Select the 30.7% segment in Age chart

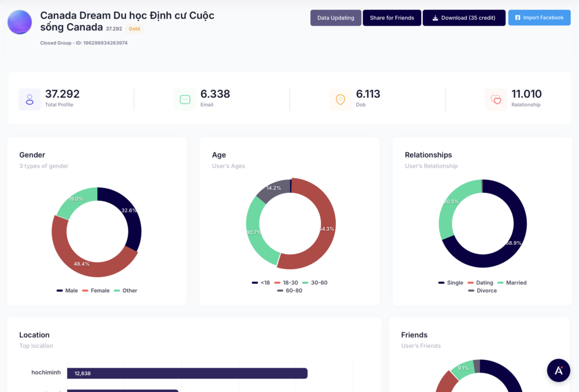(255, 232)
